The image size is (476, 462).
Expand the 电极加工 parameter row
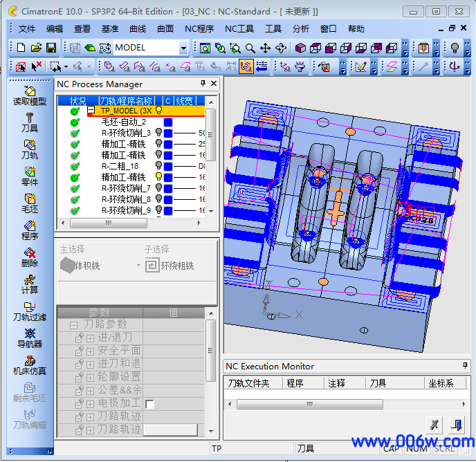point(90,404)
